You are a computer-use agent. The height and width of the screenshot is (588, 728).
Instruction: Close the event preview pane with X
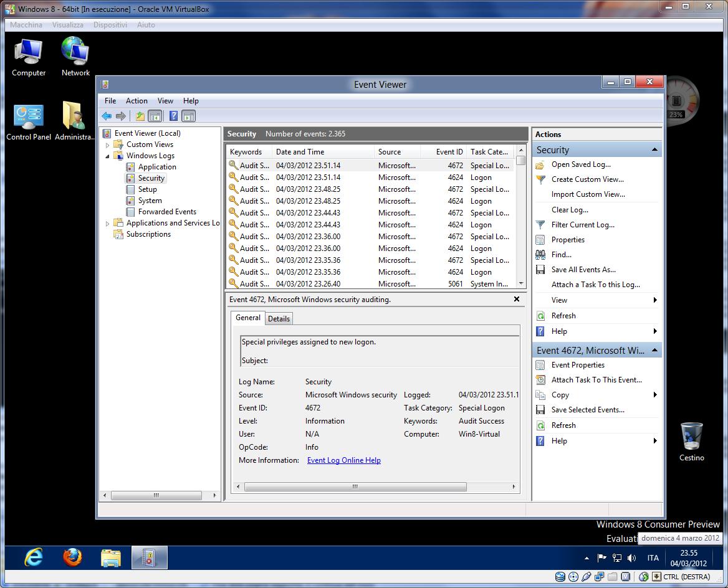[517, 300]
